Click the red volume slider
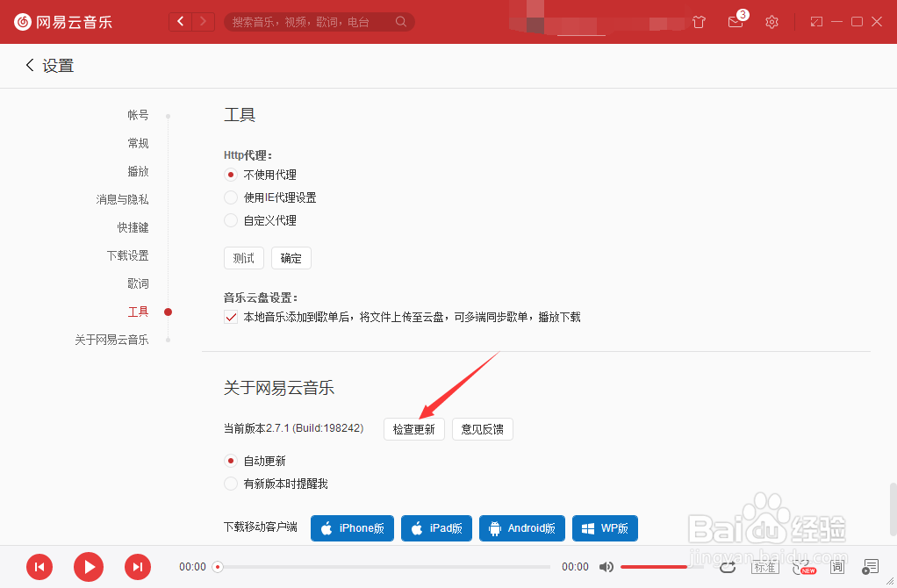The height and width of the screenshot is (588, 897). (x=654, y=567)
